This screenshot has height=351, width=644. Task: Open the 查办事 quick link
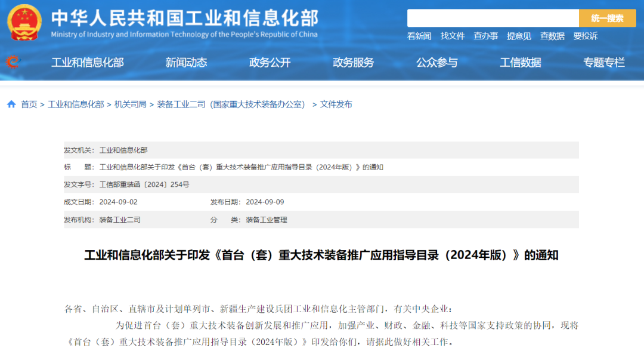click(485, 36)
